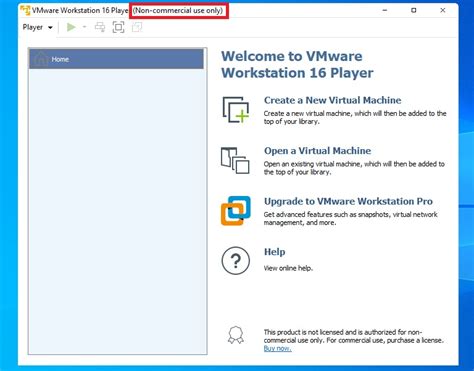Click the Home house icon in the library

[x=41, y=59]
